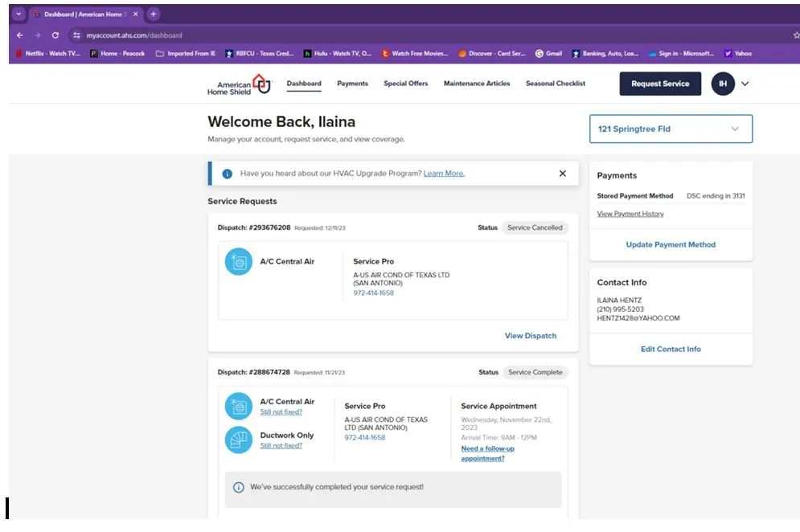Open the Seasonal Checklist page
The image size is (800, 532).
pos(555,84)
